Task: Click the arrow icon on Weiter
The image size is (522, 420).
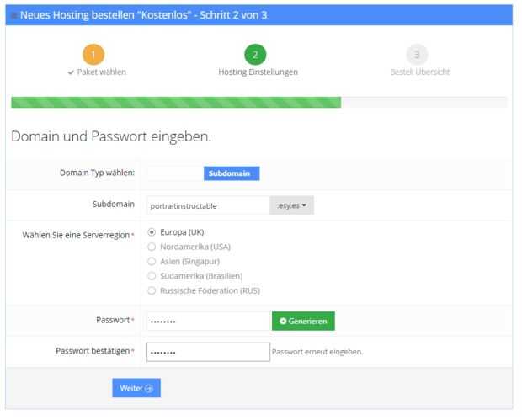Action: tap(149, 388)
